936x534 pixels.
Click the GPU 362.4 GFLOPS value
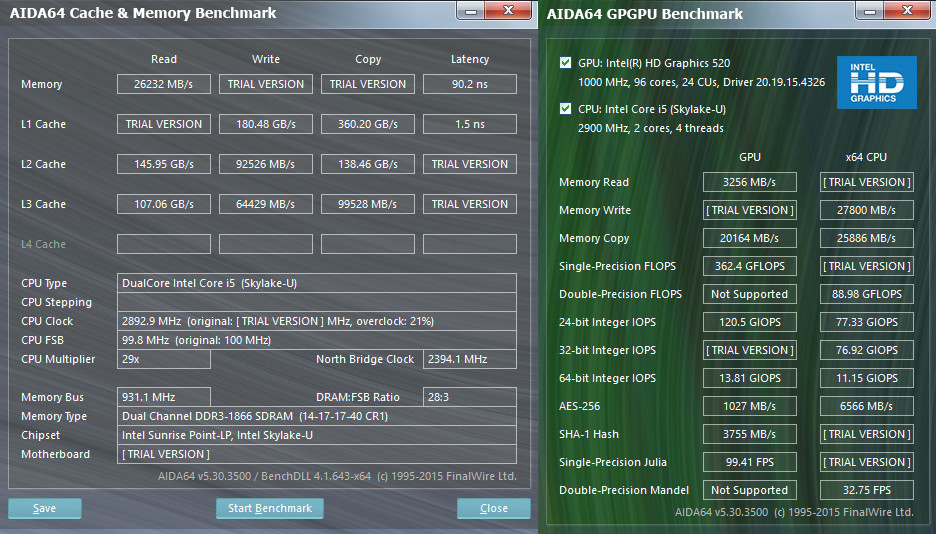point(750,267)
